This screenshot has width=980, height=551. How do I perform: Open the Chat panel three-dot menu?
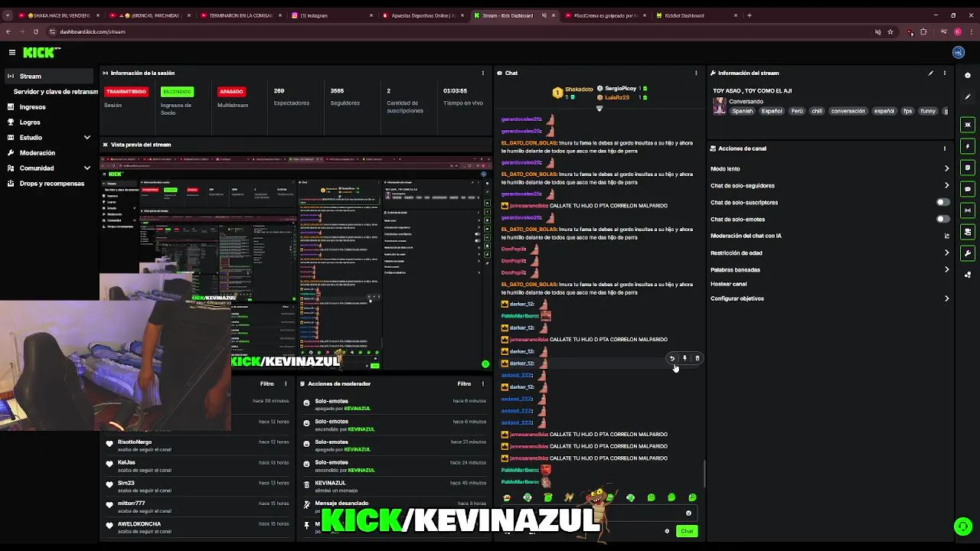click(696, 73)
